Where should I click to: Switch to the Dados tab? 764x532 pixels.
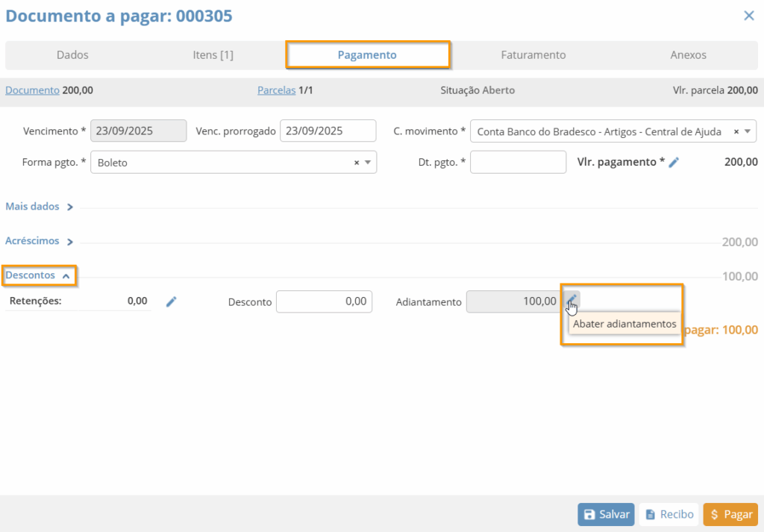[x=72, y=55]
